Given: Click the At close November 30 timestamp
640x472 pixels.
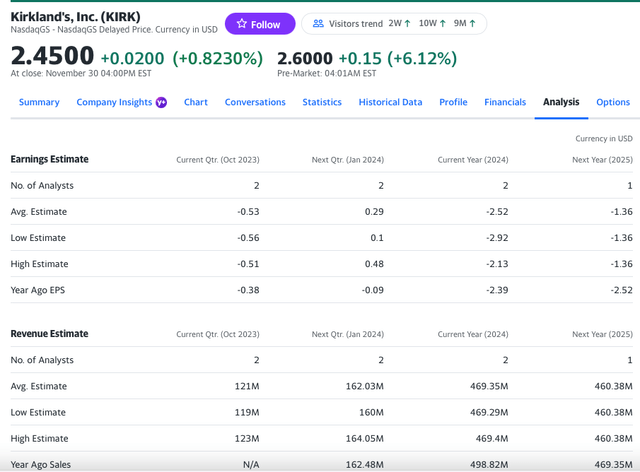Looking at the screenshot, I should coord(81,73).
